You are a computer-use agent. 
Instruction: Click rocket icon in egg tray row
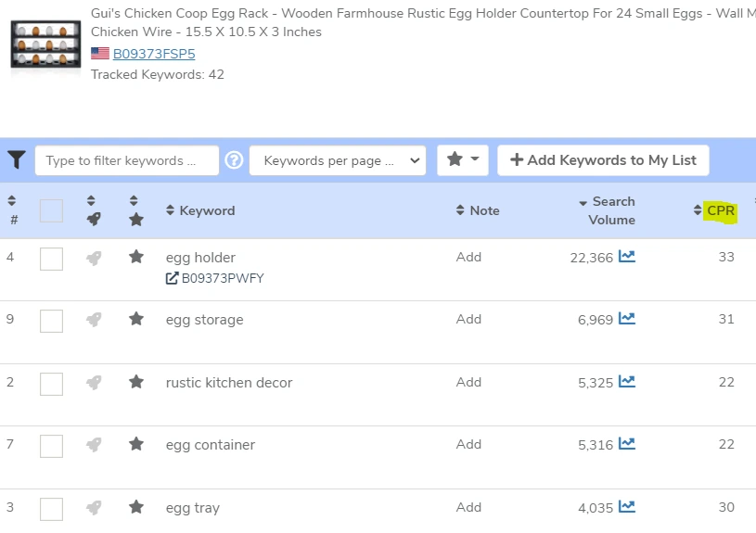(94, 507)
